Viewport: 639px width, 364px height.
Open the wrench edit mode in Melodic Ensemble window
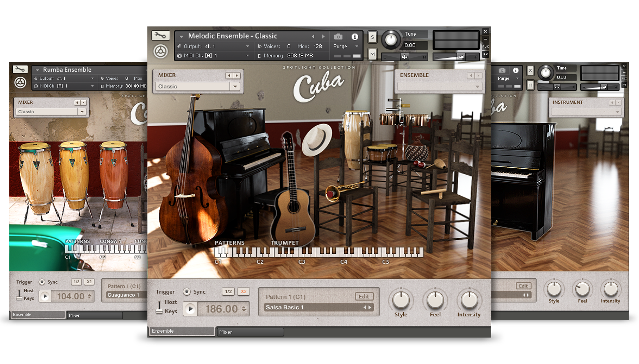[x=160, y=35]
